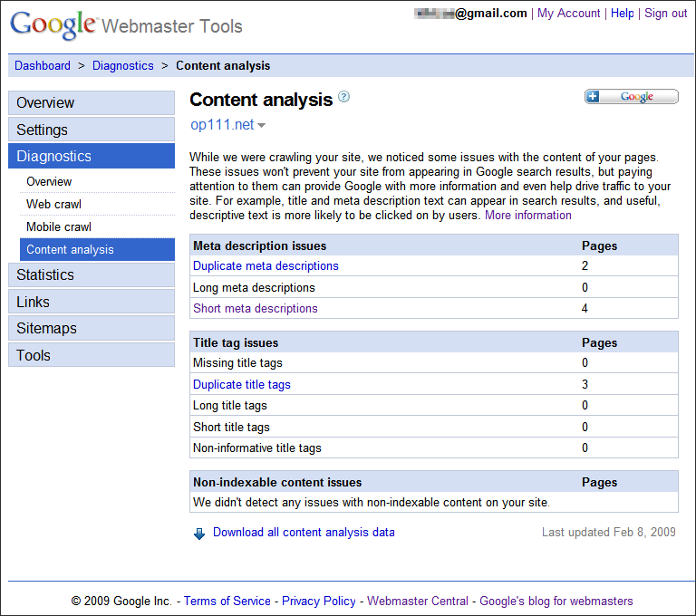Open the Statistics sidebar section
Viewport: 696px width, 616px height.
click(x=92, y=275)
